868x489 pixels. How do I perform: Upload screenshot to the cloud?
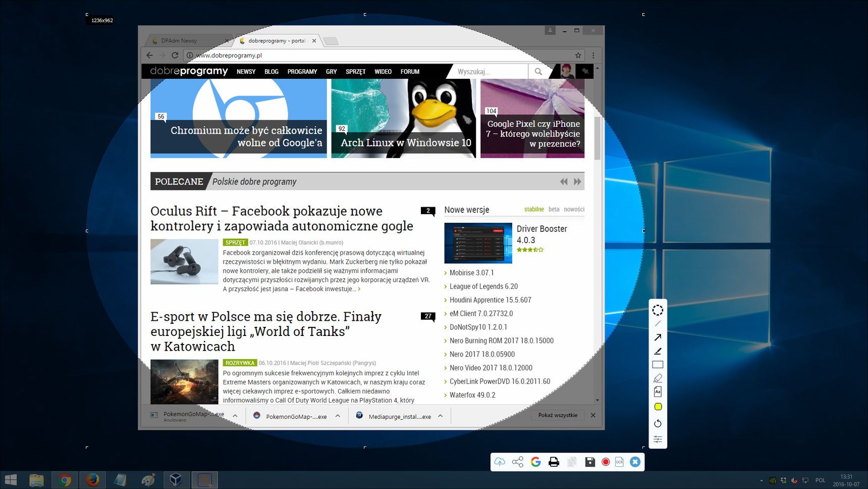tap(500, 462)
